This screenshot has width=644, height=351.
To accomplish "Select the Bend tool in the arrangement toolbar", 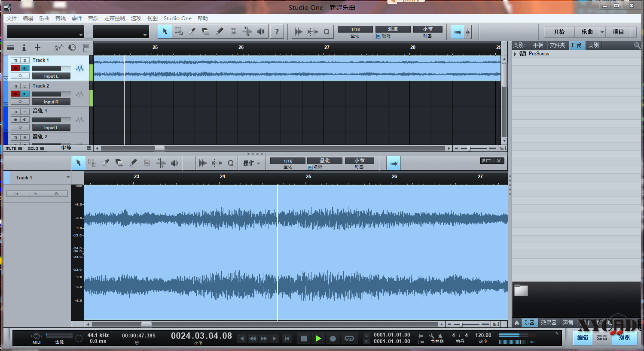I will pos(247,31).
